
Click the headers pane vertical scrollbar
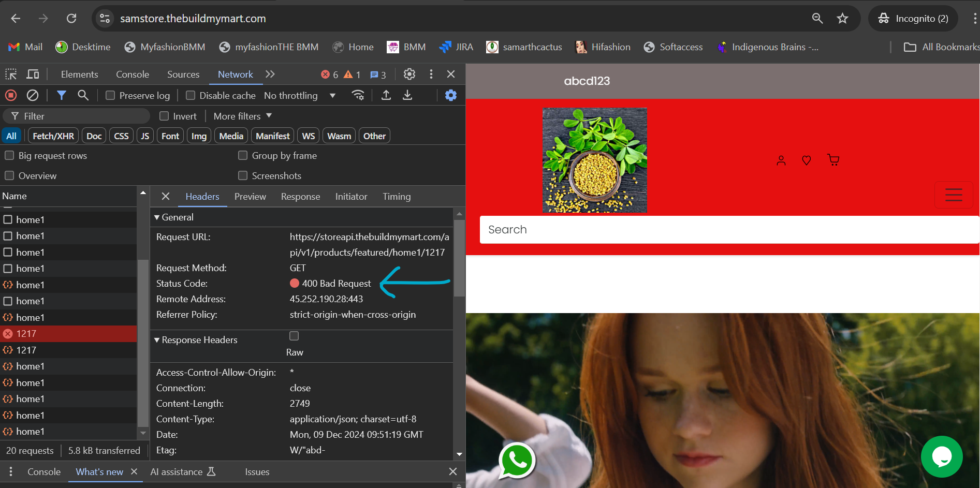pyautogui.click(x=459, y=258)
